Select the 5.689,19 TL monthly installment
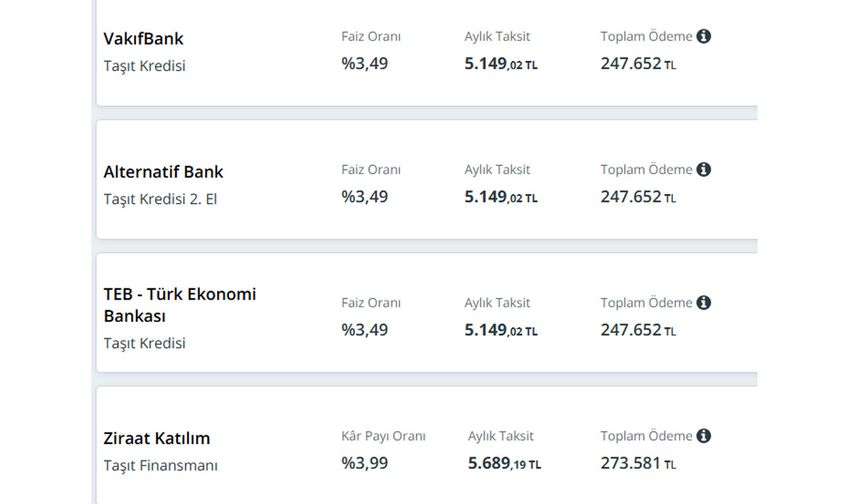Image resolution: width=860 pixels, height=504 pixels. (504, 464)
